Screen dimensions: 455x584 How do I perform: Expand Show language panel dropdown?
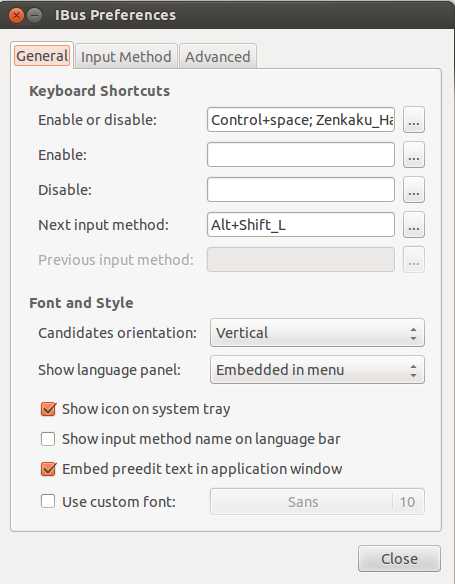[317, 370]
